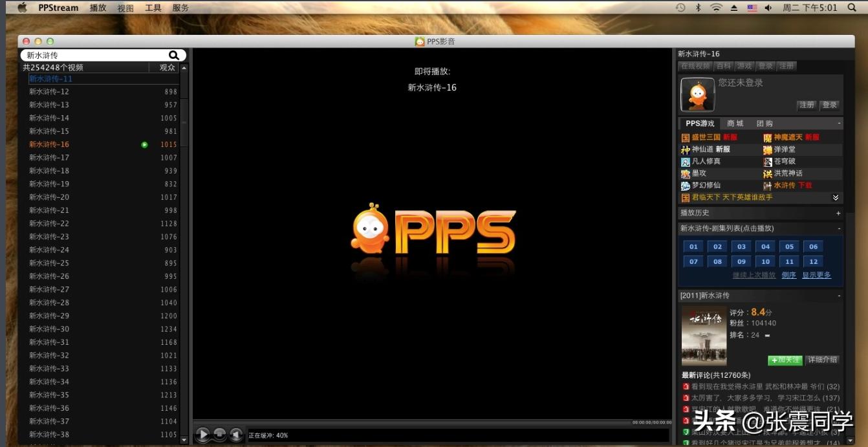Image resolution: width=868 pixels, height=447 pixels.
Task: Click the 显示更多 link
Action: [x=816, y=275]
